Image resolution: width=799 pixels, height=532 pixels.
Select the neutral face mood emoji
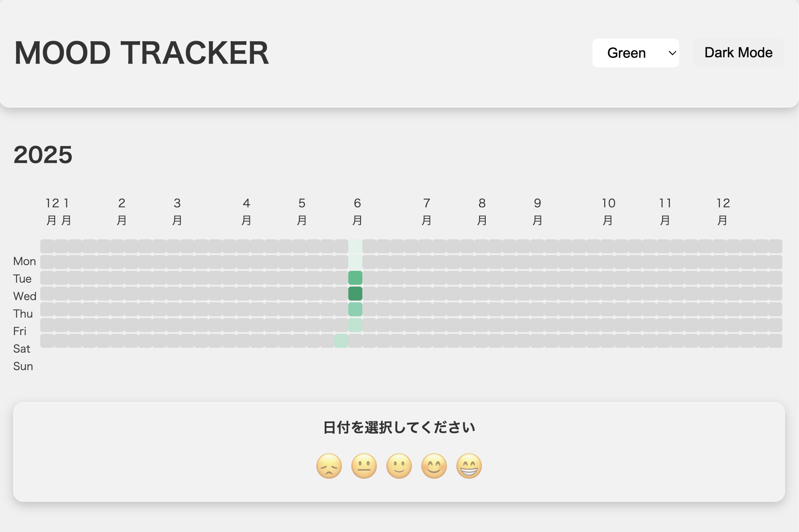pyautogui.click(x=364, y=466)
